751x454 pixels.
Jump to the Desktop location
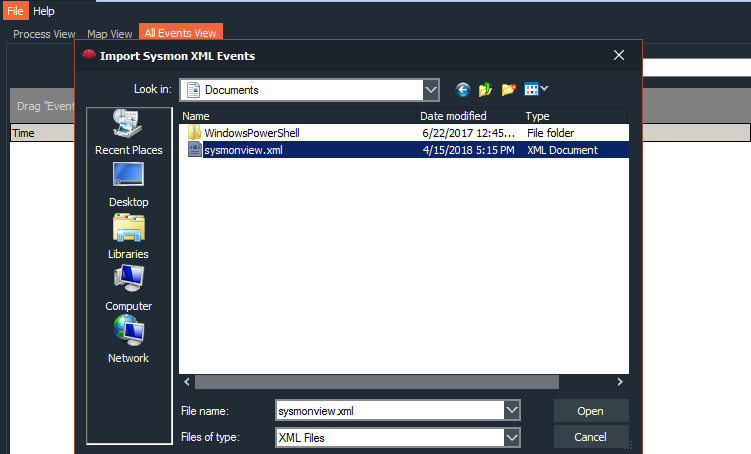click(128, 185)
